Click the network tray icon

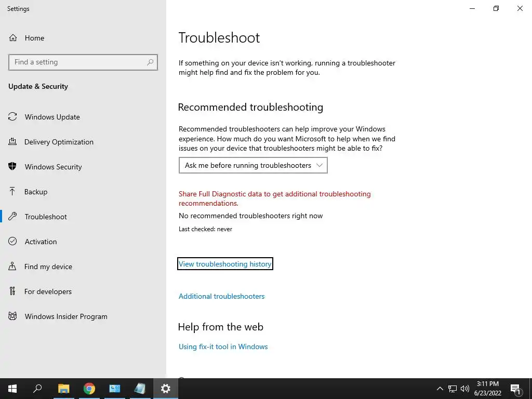tap(453, 389)
